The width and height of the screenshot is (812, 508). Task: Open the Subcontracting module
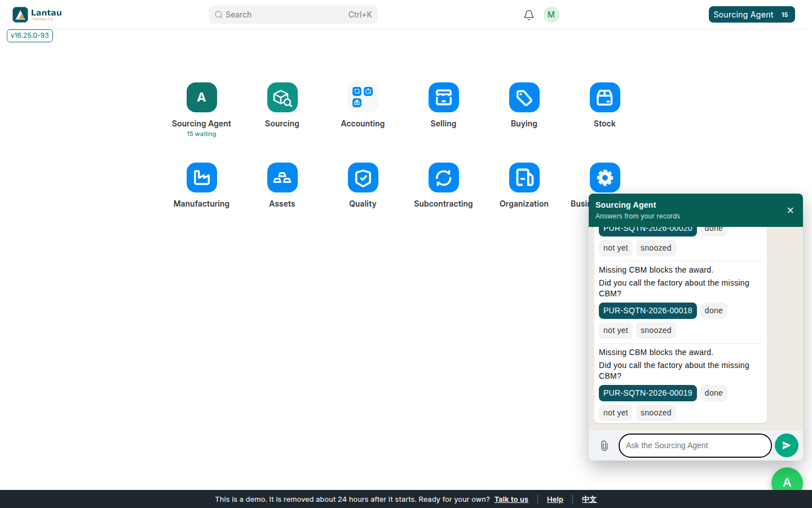pyautogui.click(x=443, y=178)
